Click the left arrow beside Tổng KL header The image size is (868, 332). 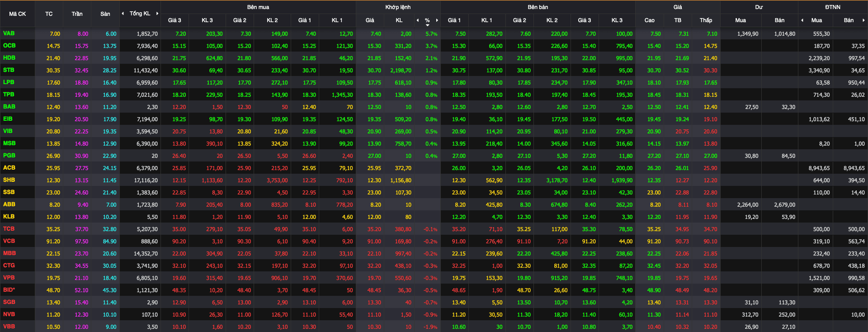[x=123, y=14]
